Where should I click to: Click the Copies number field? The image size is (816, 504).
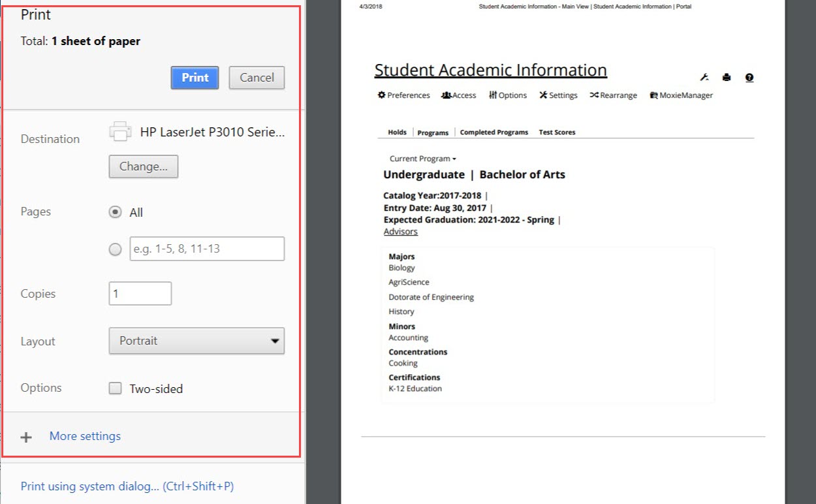coord(140,294)
